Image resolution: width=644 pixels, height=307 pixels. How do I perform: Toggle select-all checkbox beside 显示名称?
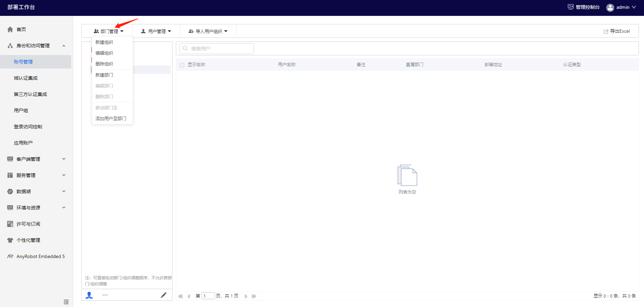point(182,65)
